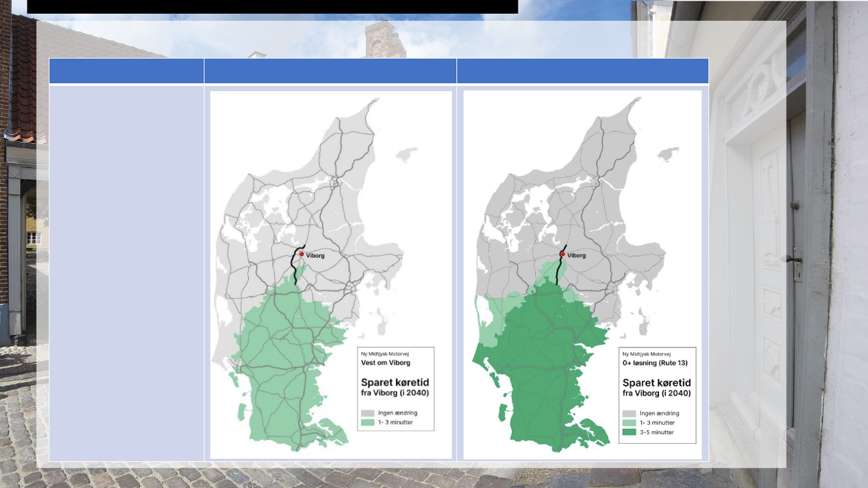Click the dark green '3-5 minutter' legend swatch
Viewport: 868px width, 488px height.
coord(630,432)
